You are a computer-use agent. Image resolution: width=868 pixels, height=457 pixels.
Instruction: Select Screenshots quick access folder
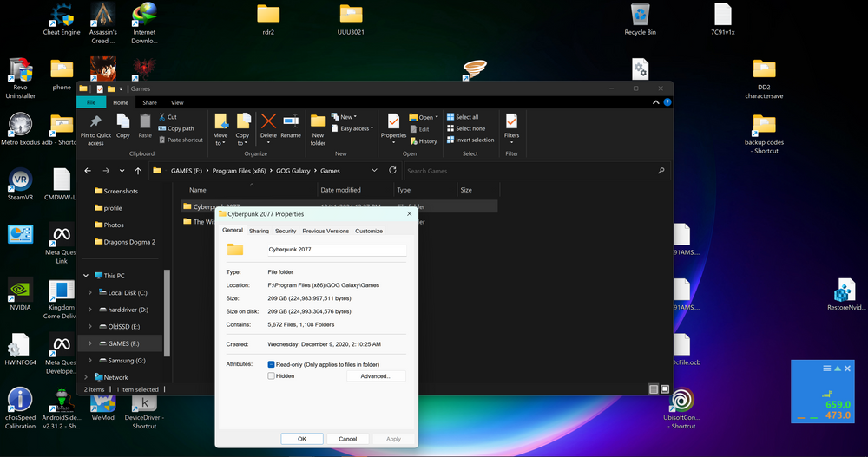(115, 191)
